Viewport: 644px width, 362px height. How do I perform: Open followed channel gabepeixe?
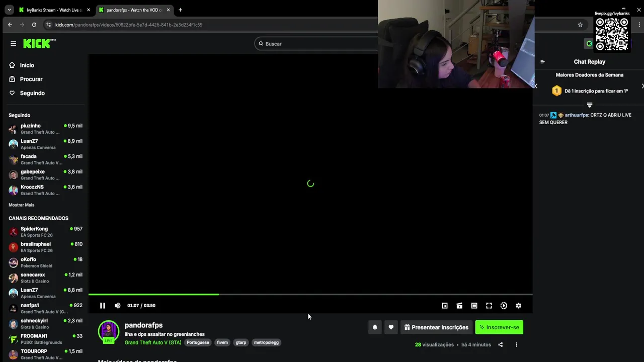[45, 175]
